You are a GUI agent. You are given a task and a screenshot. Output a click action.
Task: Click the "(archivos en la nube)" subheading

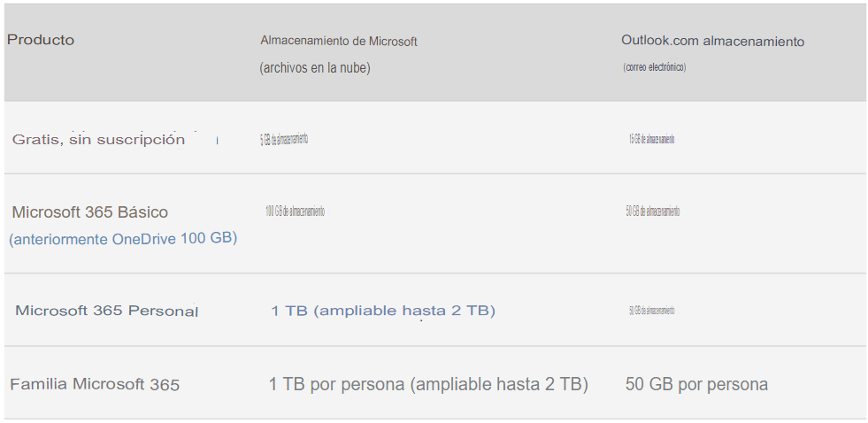pos(314,68)
